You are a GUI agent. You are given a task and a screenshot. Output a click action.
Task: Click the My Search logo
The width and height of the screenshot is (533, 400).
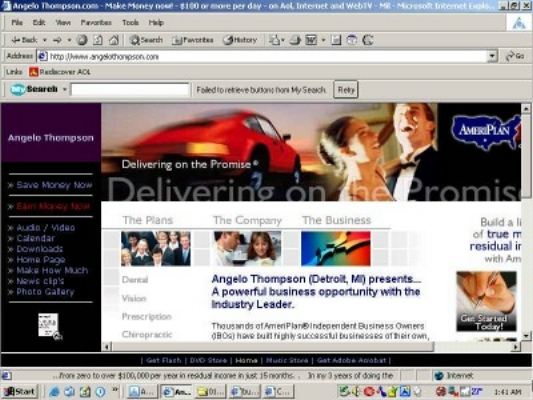pos(34,89)
